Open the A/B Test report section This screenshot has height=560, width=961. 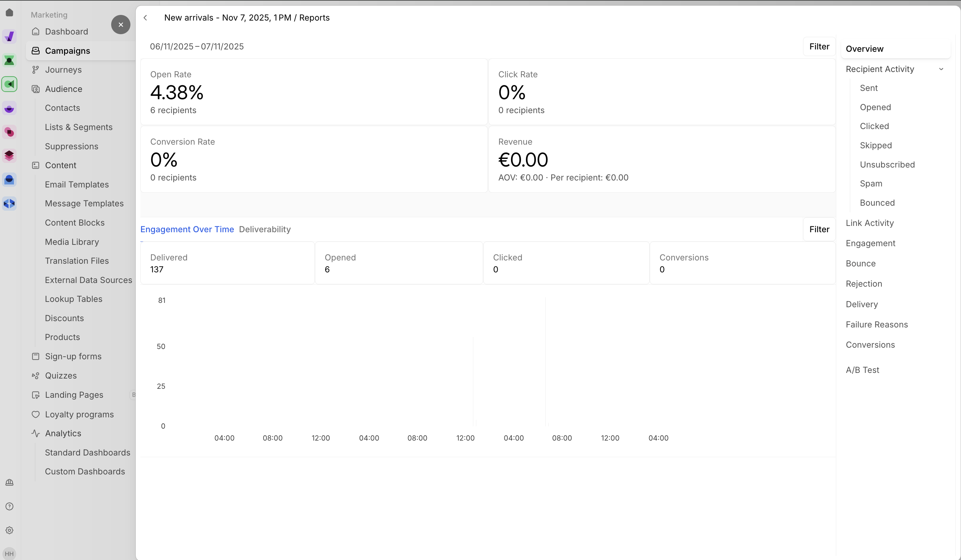862,370
